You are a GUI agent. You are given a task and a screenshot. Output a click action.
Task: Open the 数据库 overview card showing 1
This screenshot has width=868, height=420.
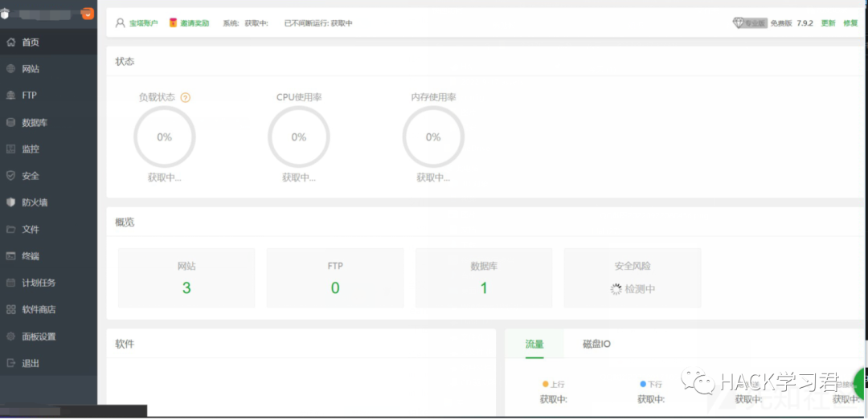[484, 278]
